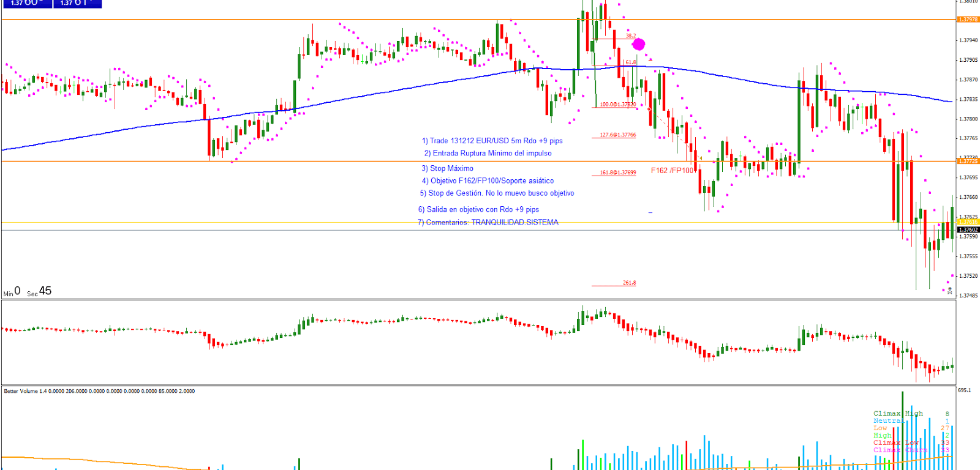
Task: Select the orange 1.37978 price axis label
Action: [968, 20]
